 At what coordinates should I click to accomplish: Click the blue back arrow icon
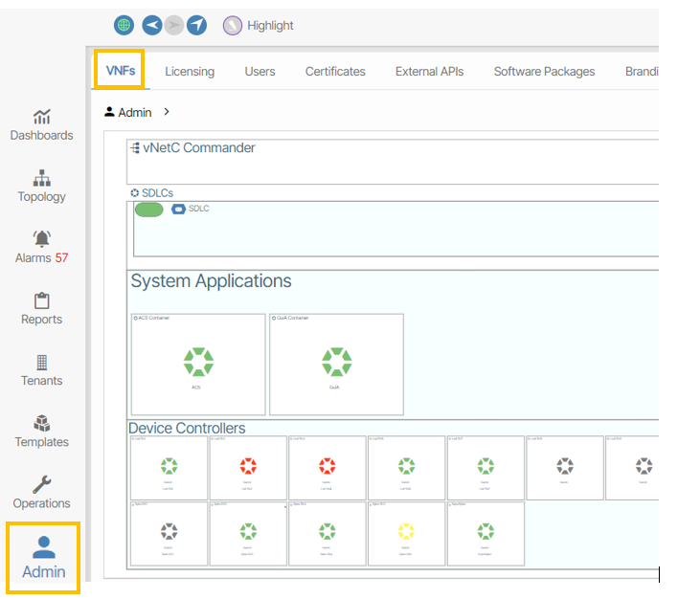coord(151,25)
